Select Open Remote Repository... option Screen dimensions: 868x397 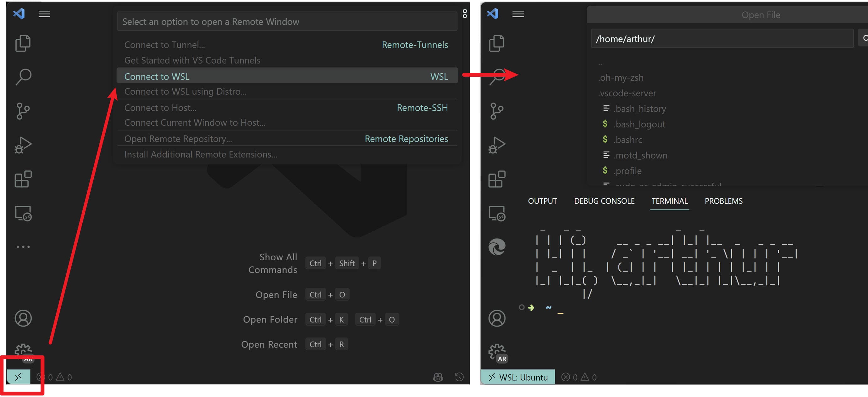pyautogui.click(x=287, y=139)
